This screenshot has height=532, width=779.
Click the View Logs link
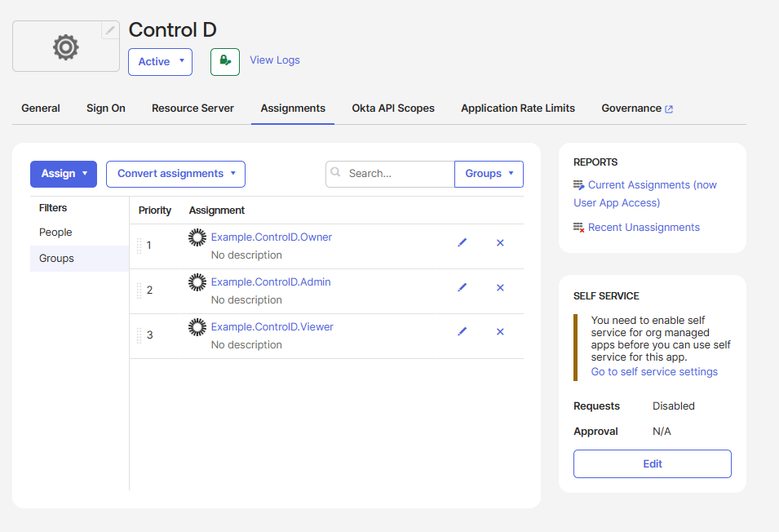pyautogui.click(x=275, y=60)
